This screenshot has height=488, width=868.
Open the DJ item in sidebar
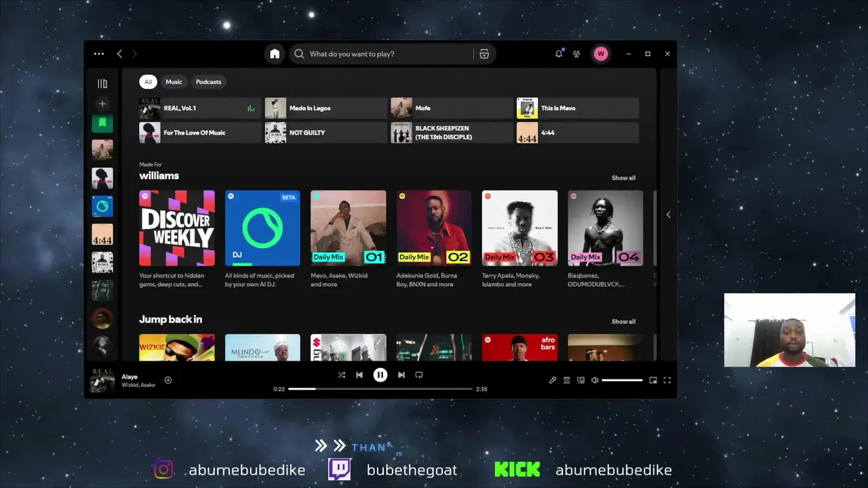click(x=102, y=206)
